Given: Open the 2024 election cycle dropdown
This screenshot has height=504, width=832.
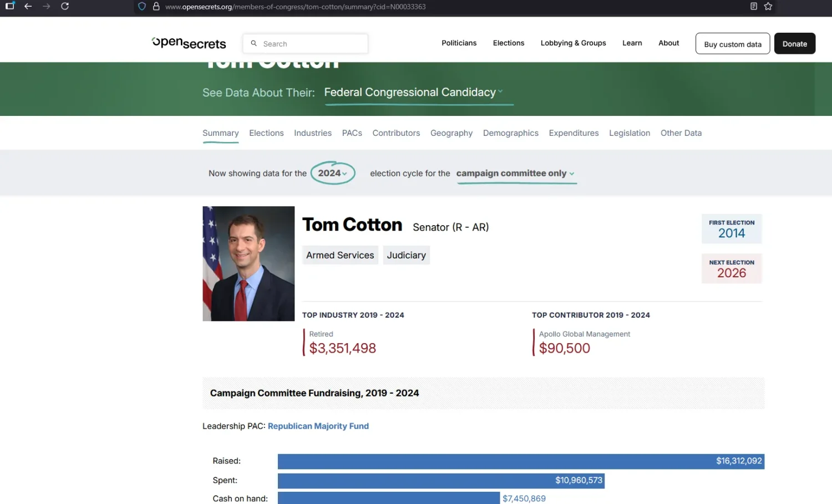Looking at the screenshot, I should point(333,173).
